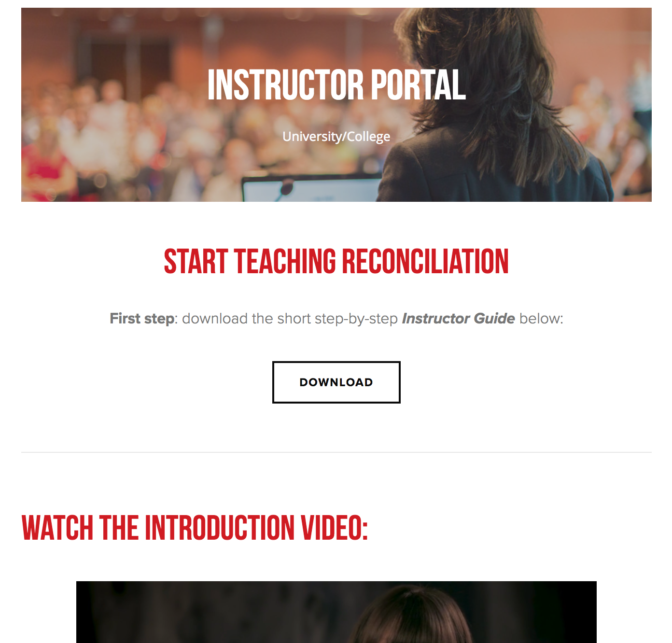This screenshot has height=643, width=672.
Task: Click the Watch the Introduction Video heading
Action: click(195, 528)
